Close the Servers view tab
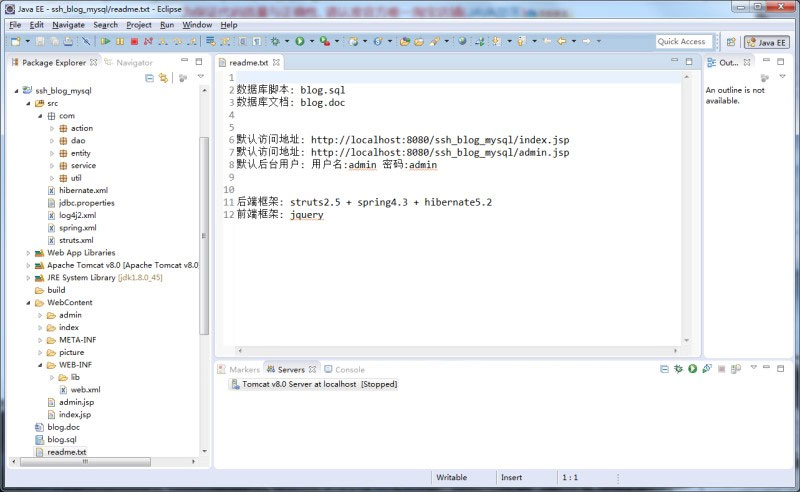 tap(312, 370)
